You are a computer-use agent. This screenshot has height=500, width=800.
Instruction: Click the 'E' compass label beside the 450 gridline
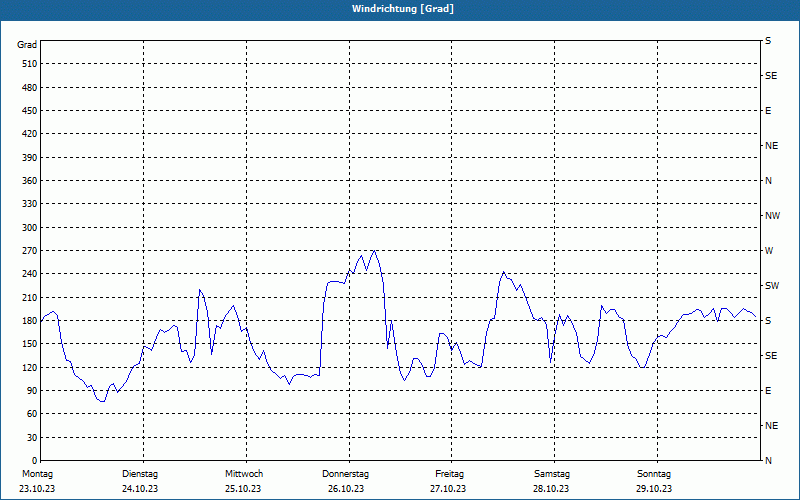click(768, 111)
